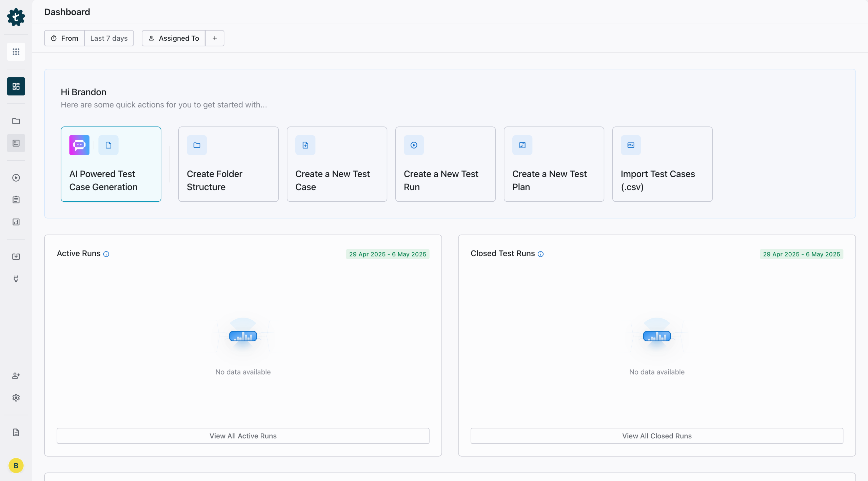This screenshot has height=481, width=868.
Task: Open the clipboard test plans sidebar icon
Action: click(x=16, y=200)
